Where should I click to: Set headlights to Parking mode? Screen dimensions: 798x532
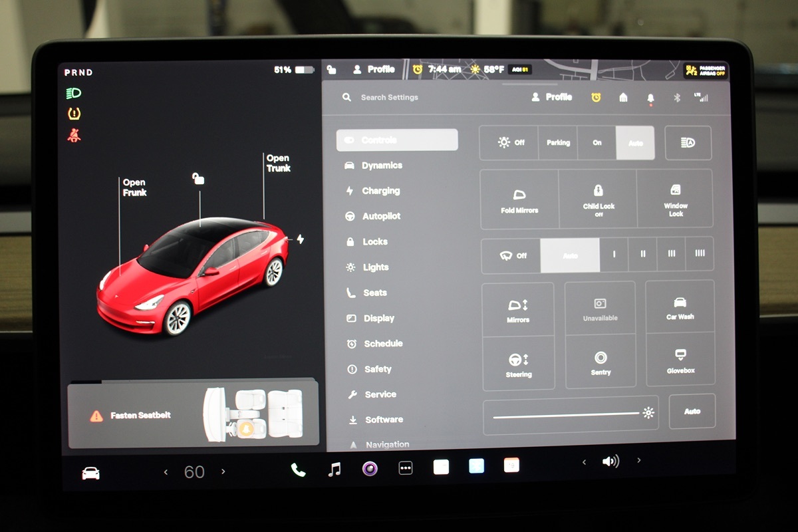pos(558,142)
